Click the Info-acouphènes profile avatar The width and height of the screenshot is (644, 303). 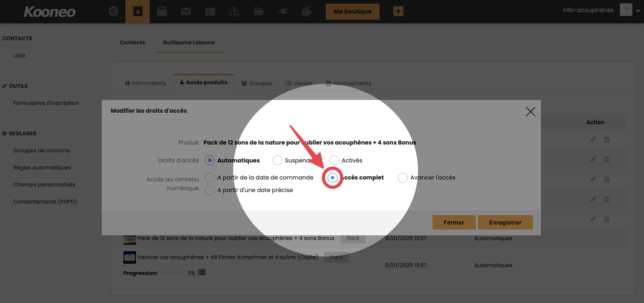626,10
